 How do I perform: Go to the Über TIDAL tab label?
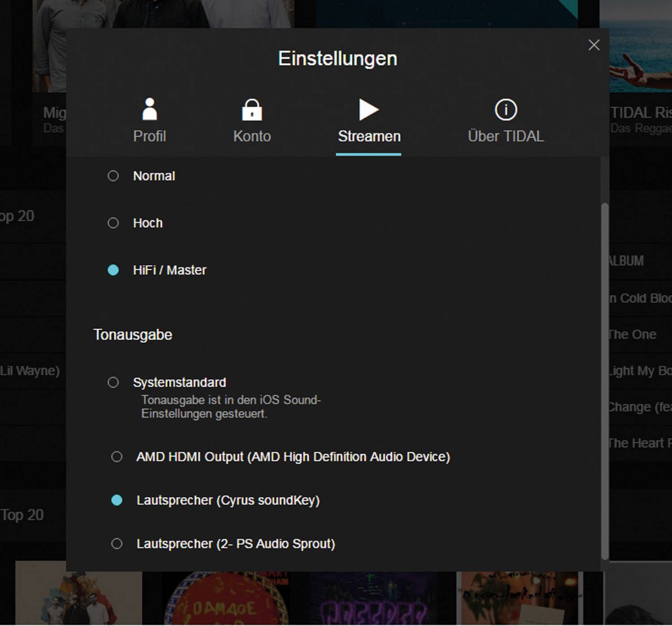coord(506,136)
